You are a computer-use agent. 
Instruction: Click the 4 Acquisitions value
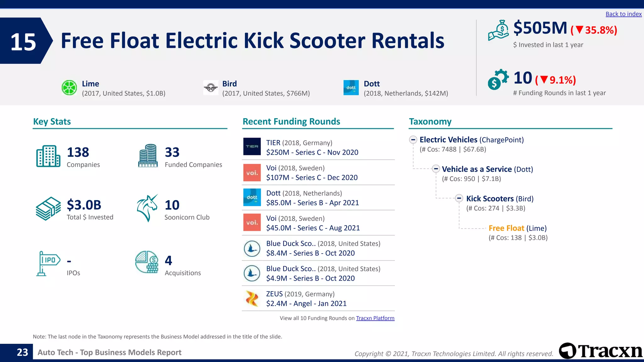[x=169, y=261]
